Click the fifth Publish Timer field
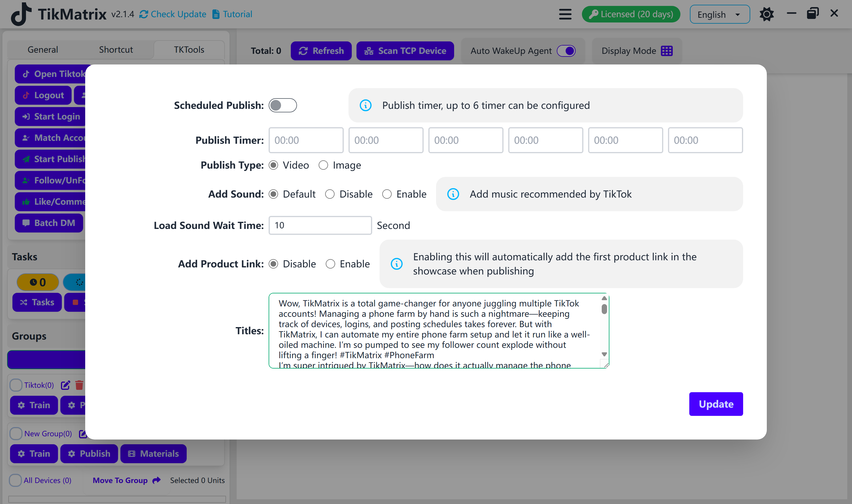The width and height of the screenshot is (852, 504). (625, 140)
